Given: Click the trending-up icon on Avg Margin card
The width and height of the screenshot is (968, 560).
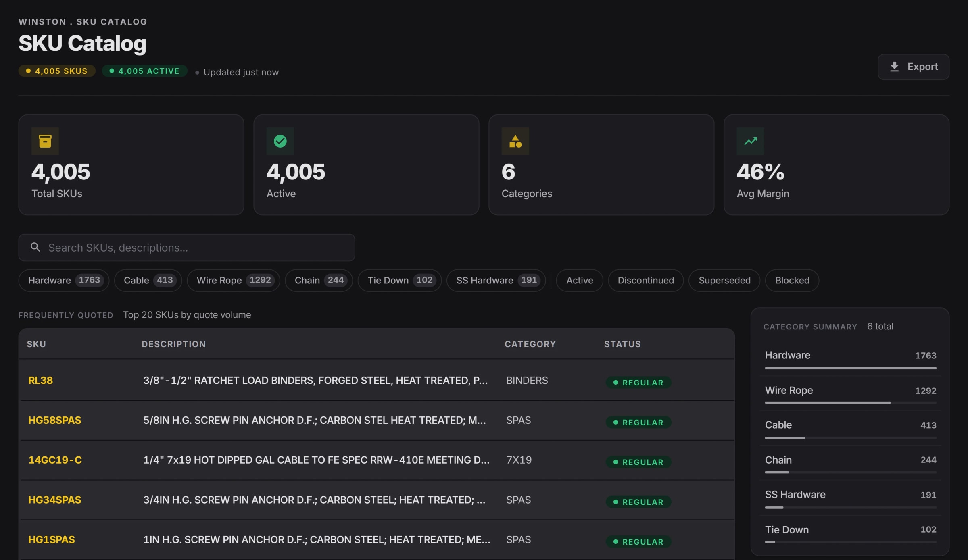Looking at the screenshot, I should [x=750, y=141].
